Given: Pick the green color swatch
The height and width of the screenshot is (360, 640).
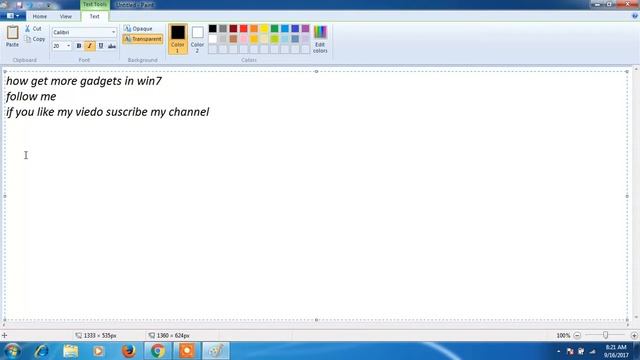Looking at the screenshot, I should point(275,29).
